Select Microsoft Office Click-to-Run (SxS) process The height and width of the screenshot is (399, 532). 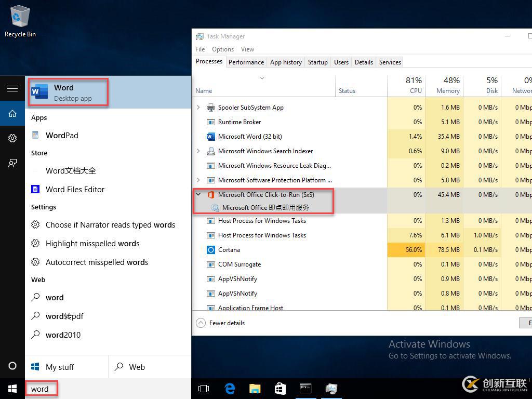coord(266,195)
